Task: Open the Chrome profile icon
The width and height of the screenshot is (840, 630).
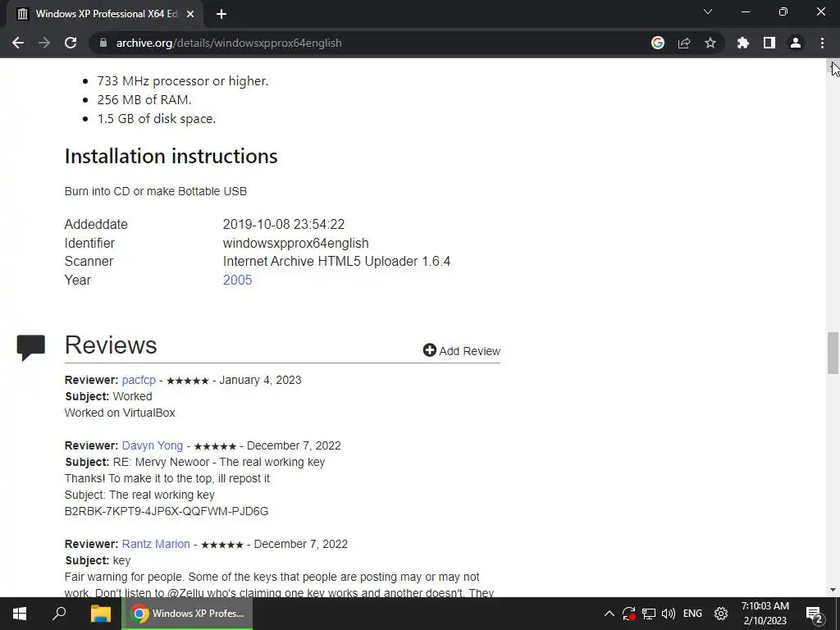Action: coord(796,43)
